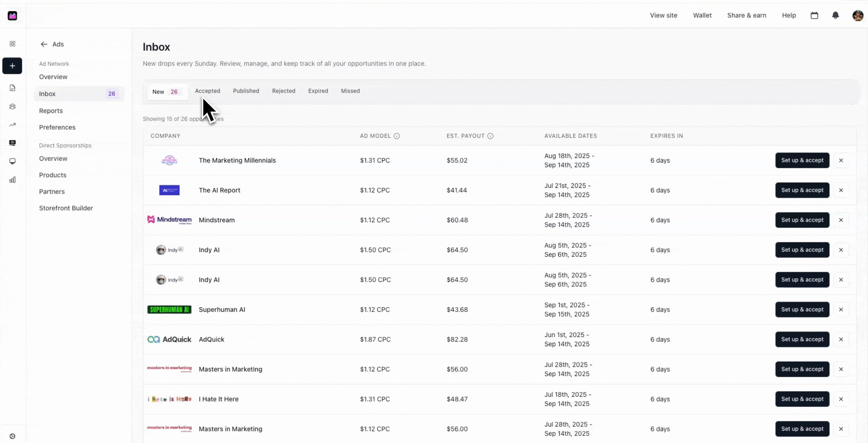This screenshot has height=443, width=868.
Task: Dismiss The Marketing Millennials opportunity
Action: [841, 160]
